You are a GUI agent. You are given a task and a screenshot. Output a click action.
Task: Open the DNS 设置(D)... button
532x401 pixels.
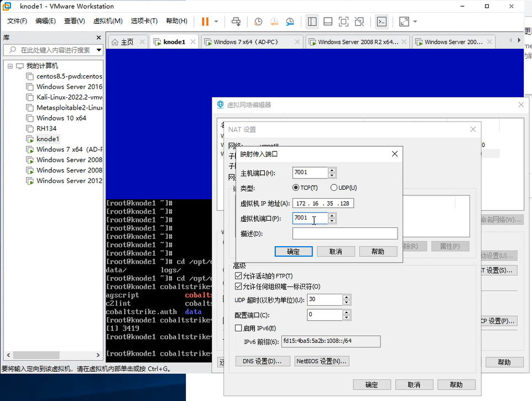[263, 361]
